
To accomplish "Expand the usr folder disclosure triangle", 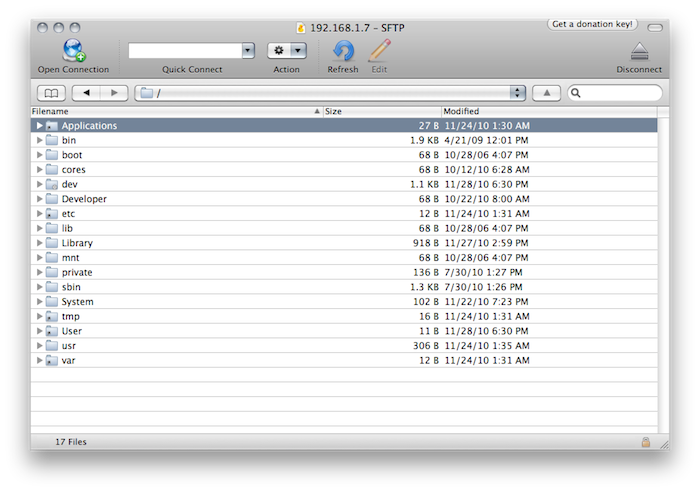I will (x=39, y=345).
